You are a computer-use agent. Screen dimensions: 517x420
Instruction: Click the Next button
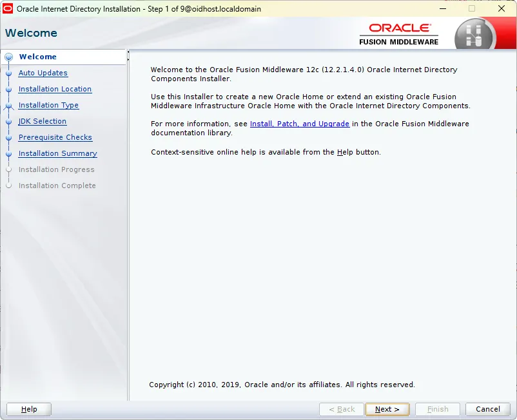pyautogui.click(x=387, y=409)
